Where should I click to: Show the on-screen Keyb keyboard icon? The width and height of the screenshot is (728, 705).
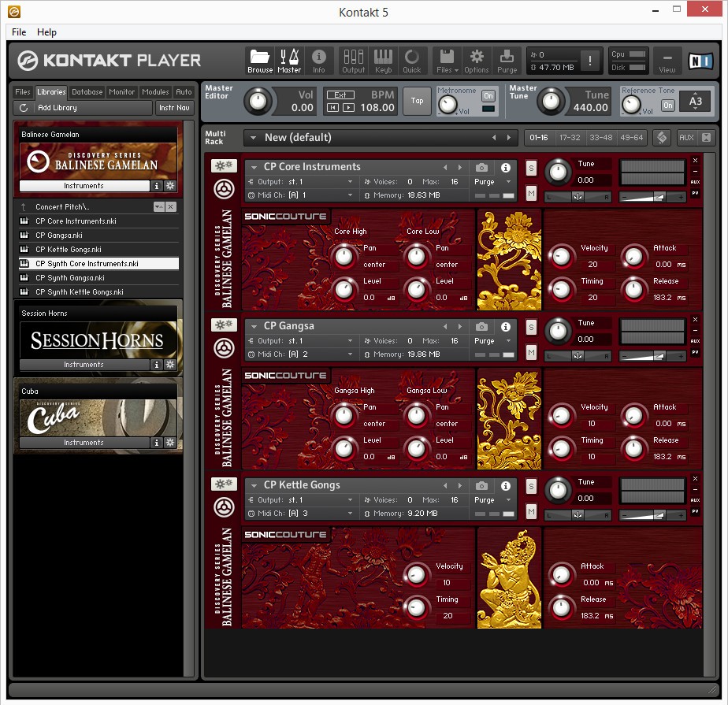(383, 61)
